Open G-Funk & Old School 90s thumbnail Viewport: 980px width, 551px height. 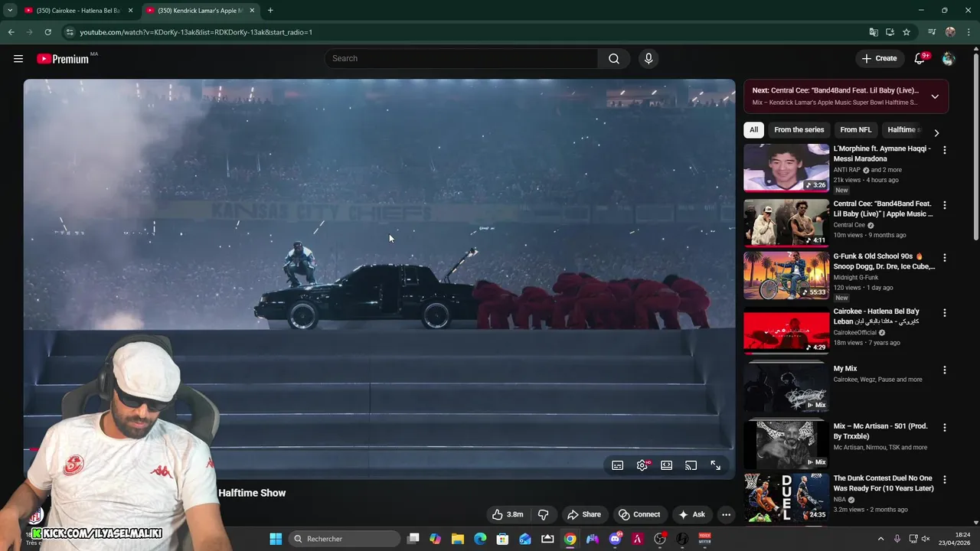(786, 275)
